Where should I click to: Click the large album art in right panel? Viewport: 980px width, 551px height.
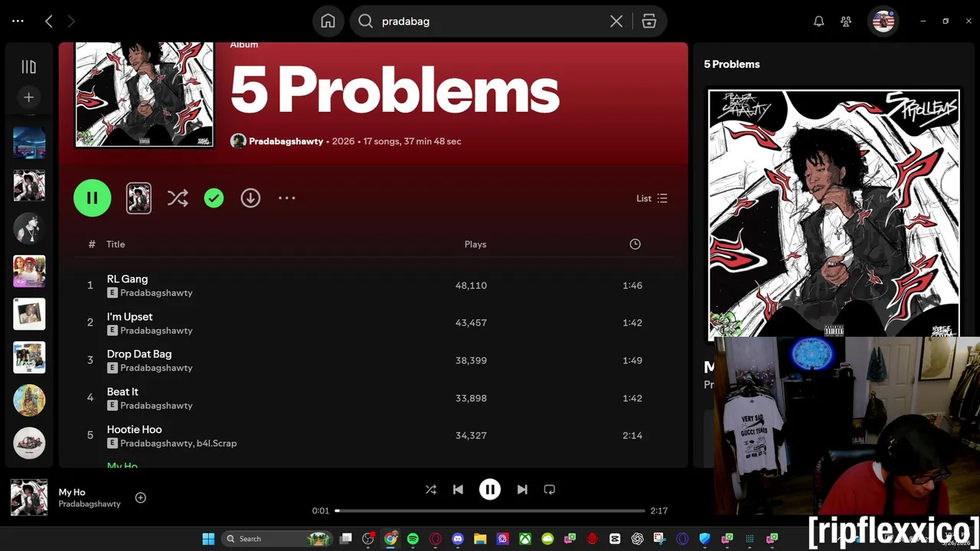pos(834,214)
